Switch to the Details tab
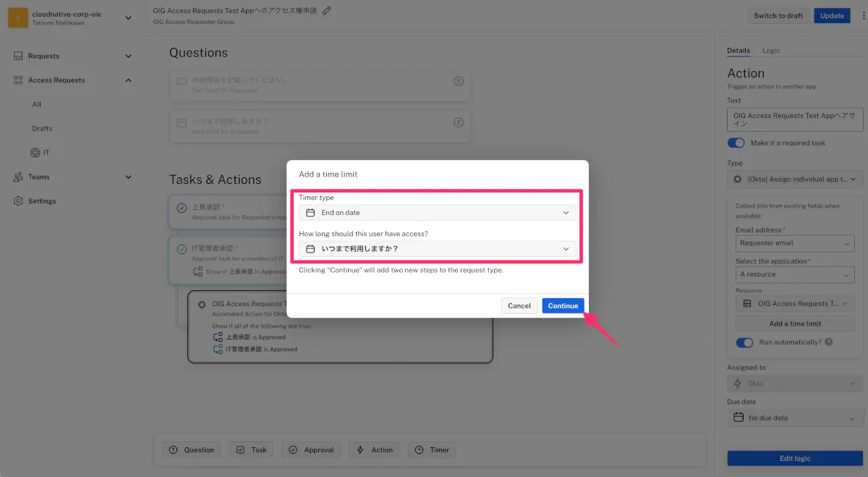 pyautogui.click(x=739, y=51)
